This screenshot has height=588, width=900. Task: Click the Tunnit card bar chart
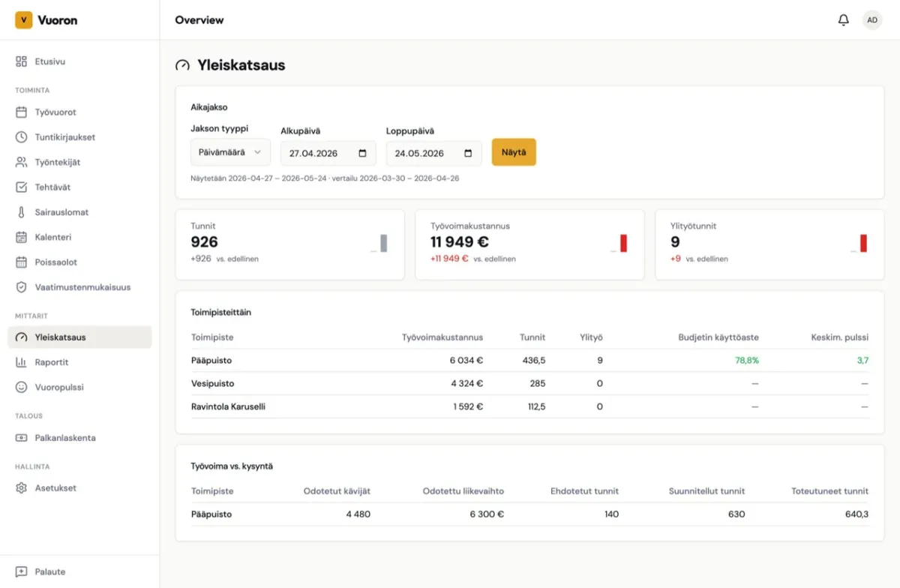click(379, 243)
